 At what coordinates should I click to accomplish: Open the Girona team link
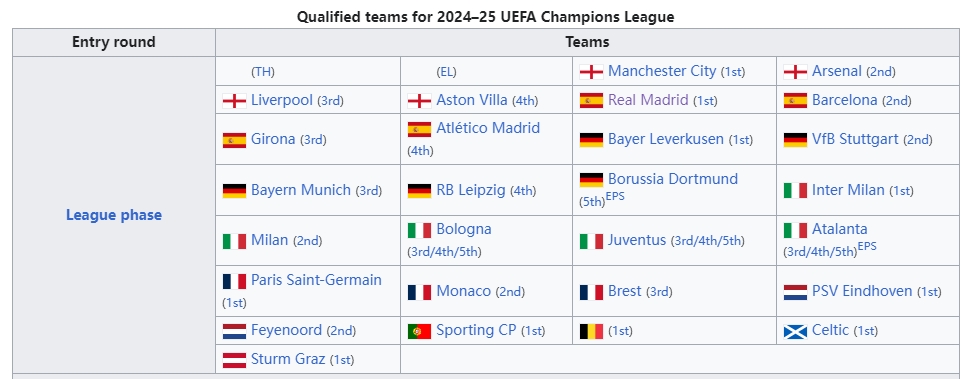273,139
